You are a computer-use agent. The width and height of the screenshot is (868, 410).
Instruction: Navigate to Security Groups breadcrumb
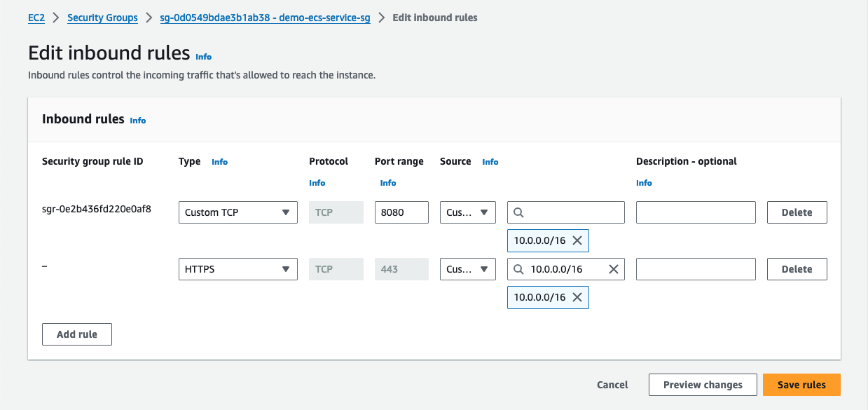[x=102, y=18]
